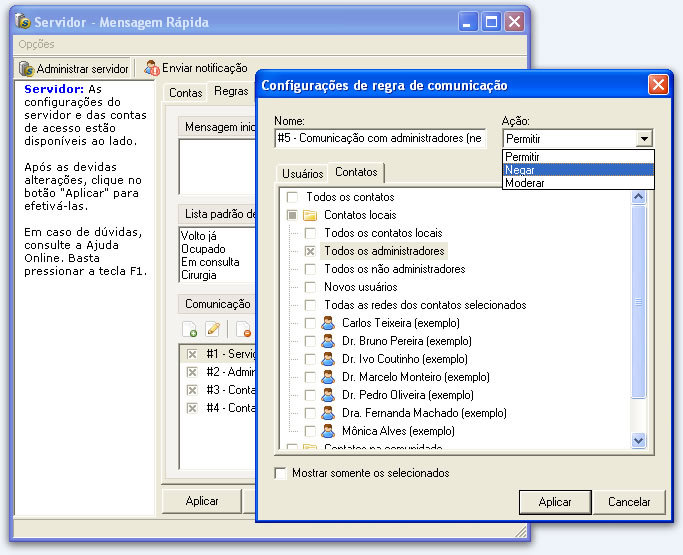
Task: Click the Ação dropdown arrow
Action: (644, 139)
